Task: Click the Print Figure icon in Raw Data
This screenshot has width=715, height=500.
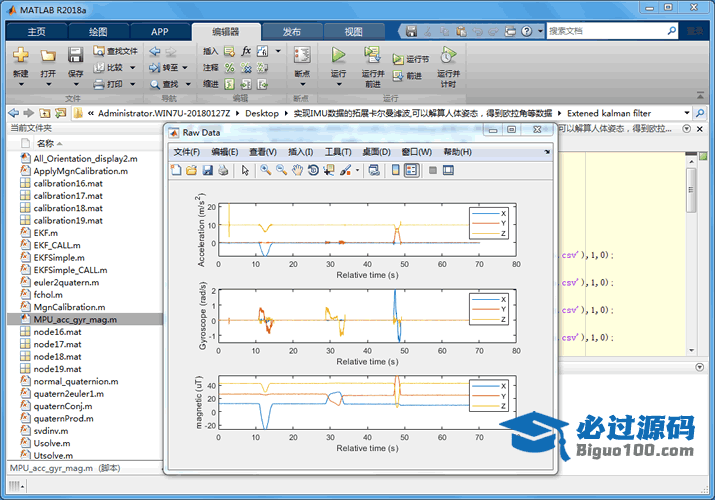Action: 222,170
